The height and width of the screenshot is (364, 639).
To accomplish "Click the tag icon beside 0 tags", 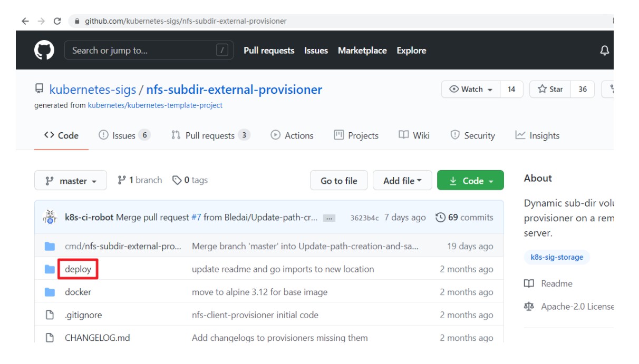I will (177, 180).
